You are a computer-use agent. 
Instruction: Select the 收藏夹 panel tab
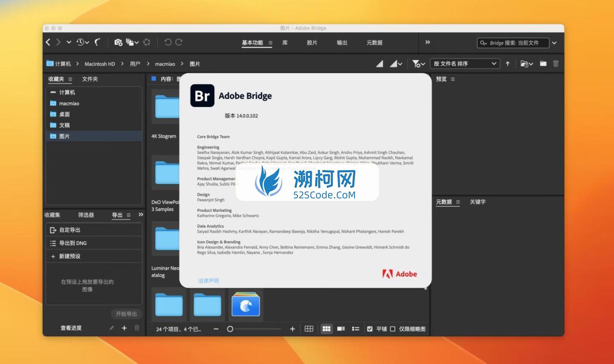click(x=56, y=79)
